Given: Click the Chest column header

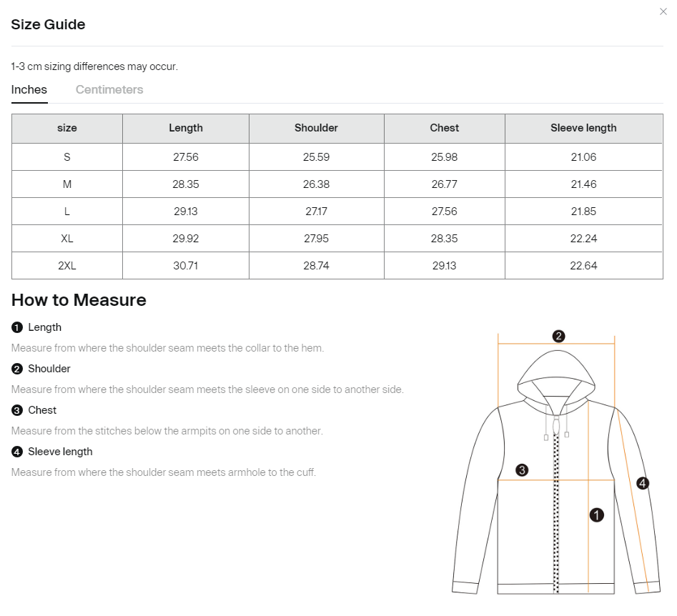Looking at the screenshot, I should (x=445, y=128).
